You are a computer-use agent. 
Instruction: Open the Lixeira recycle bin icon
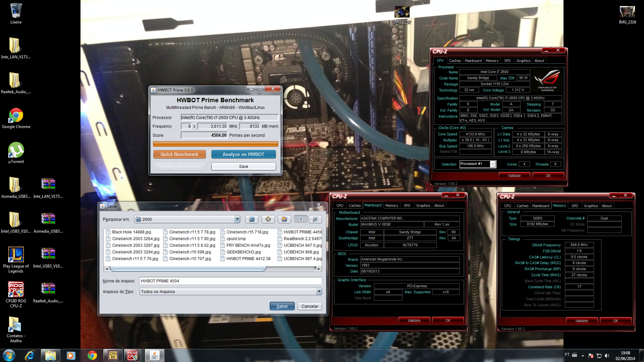[x=16, y=14]
